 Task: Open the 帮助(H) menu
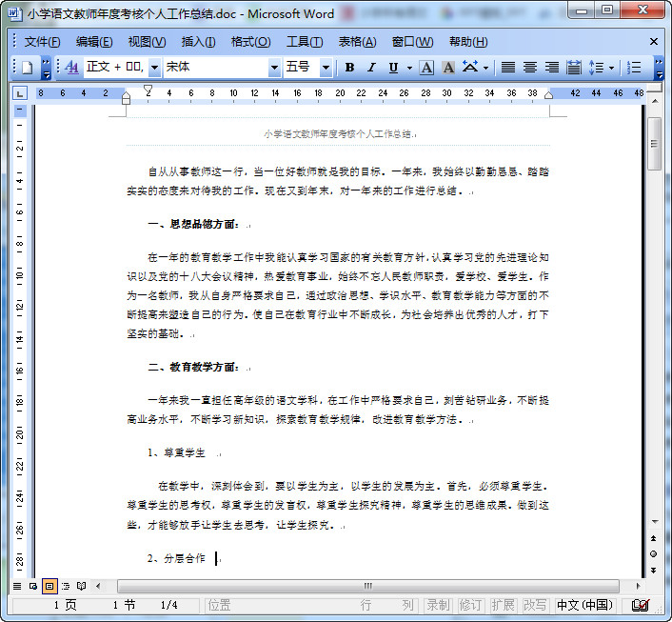pos(468,42)
